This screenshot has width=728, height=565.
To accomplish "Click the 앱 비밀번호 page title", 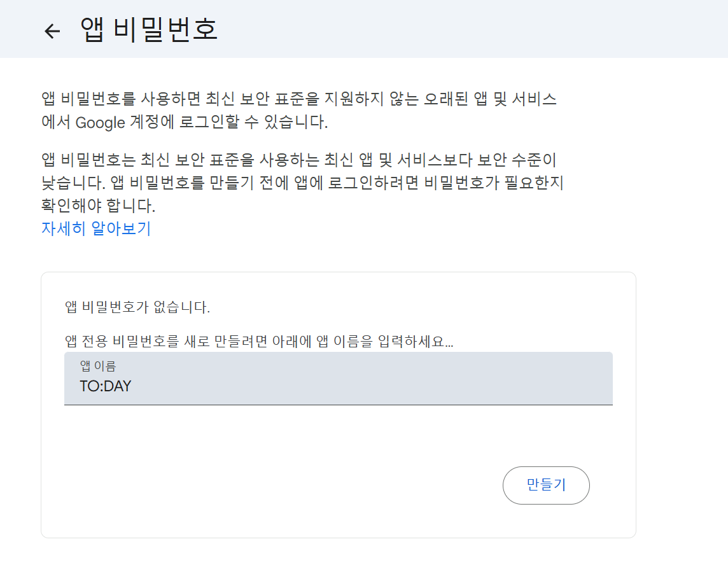I will click(148, 29).
